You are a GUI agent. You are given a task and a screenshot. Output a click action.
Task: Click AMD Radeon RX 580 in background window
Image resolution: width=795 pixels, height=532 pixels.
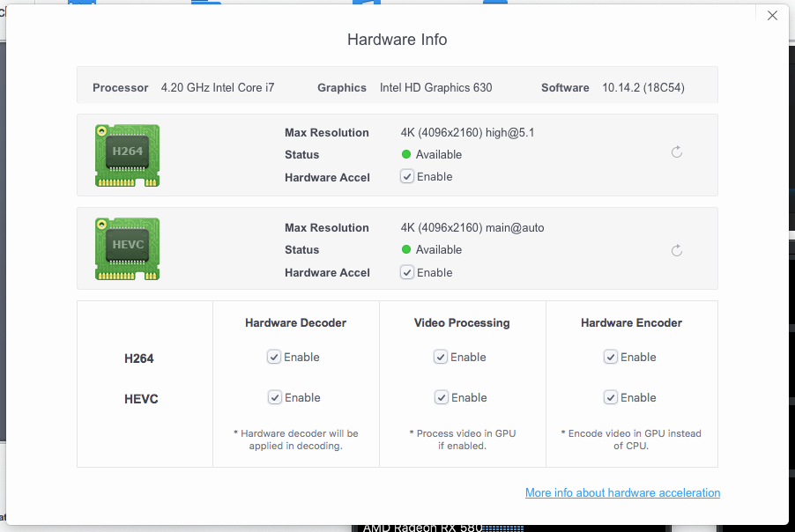click(422, 528)
